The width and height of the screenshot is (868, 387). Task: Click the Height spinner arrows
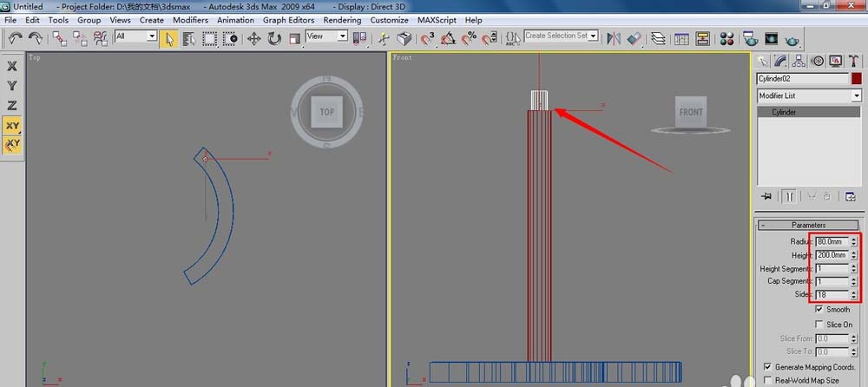854,255
